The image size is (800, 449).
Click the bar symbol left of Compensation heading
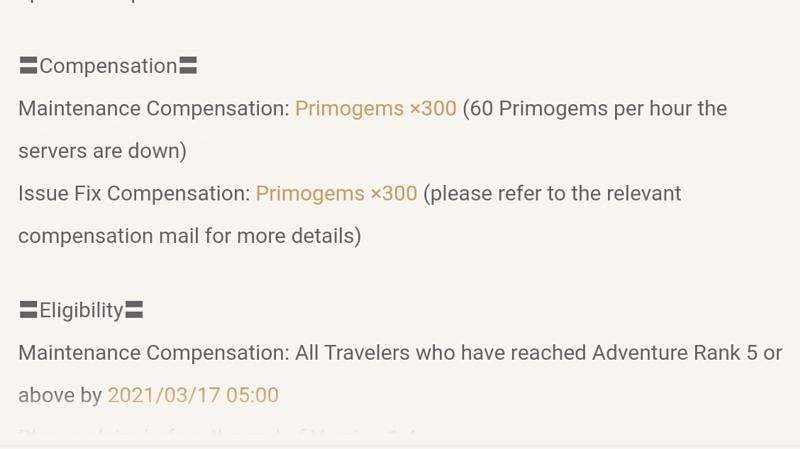pos(29,66)
